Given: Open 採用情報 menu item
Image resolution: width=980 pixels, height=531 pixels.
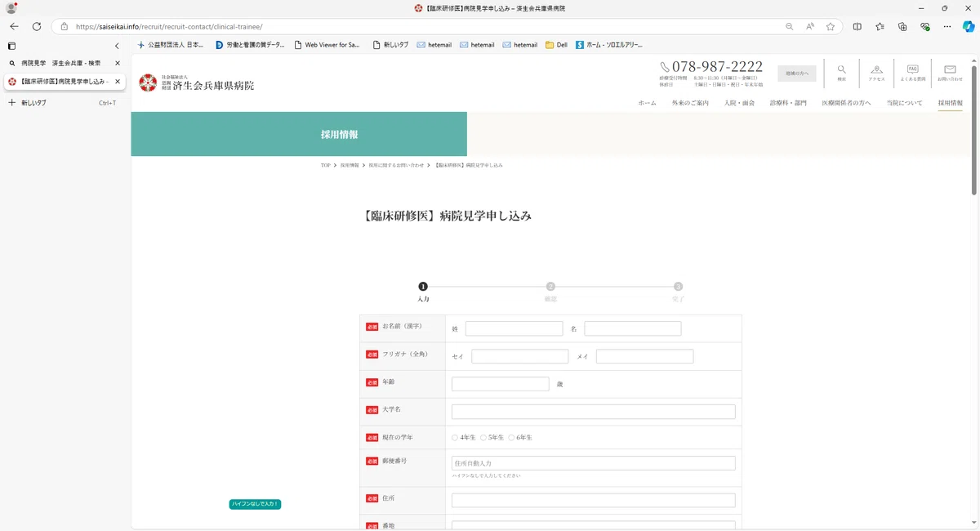Looking at the screenshot, I should pos(951,103).
